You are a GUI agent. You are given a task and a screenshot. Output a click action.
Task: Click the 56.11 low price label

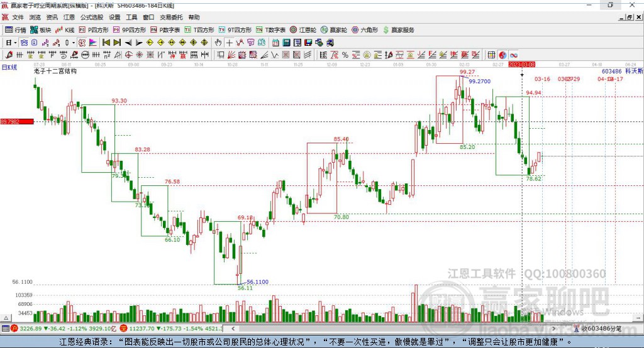coord(245,288)
